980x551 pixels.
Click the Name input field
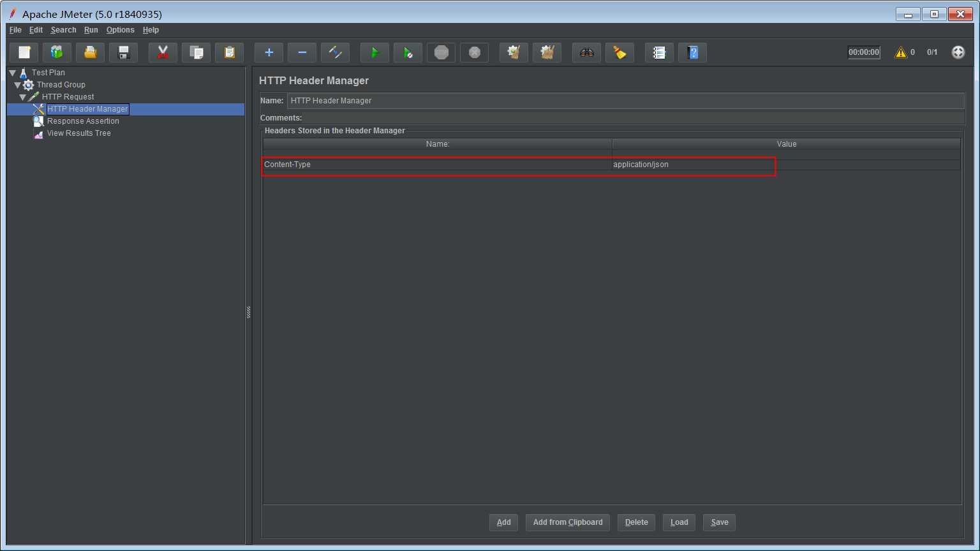pos(625,101)
